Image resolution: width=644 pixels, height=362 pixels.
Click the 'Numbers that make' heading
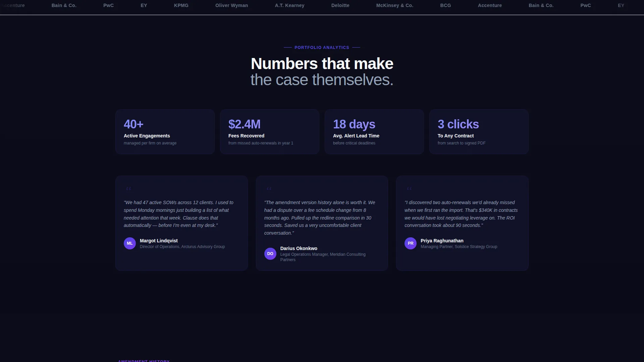(x=322, y=64)
